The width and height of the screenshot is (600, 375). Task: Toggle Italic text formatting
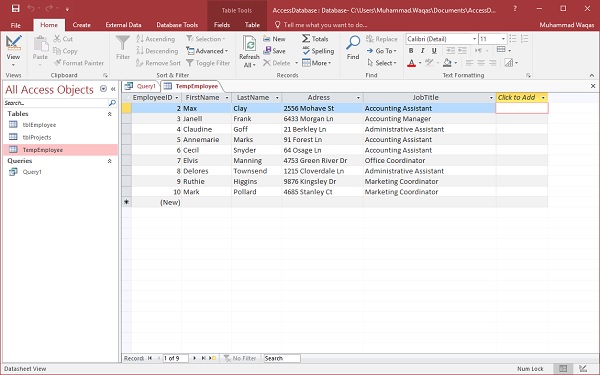pos(422,51)
